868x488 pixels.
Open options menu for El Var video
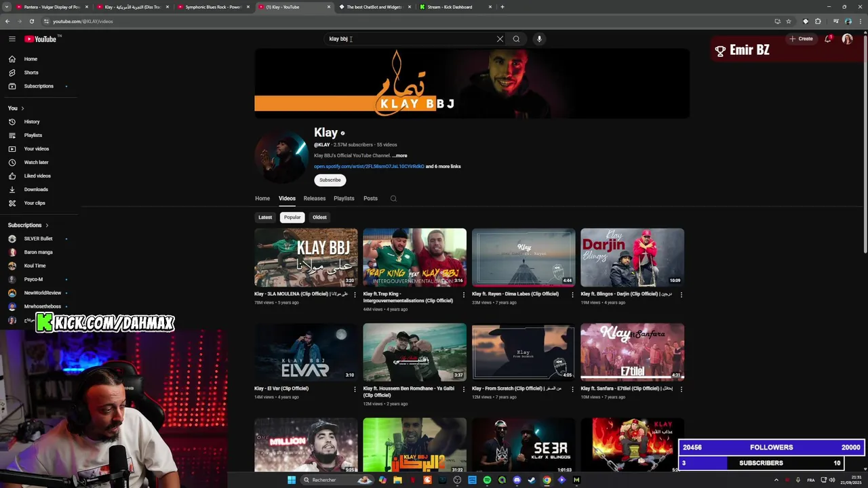click(355, 390)
